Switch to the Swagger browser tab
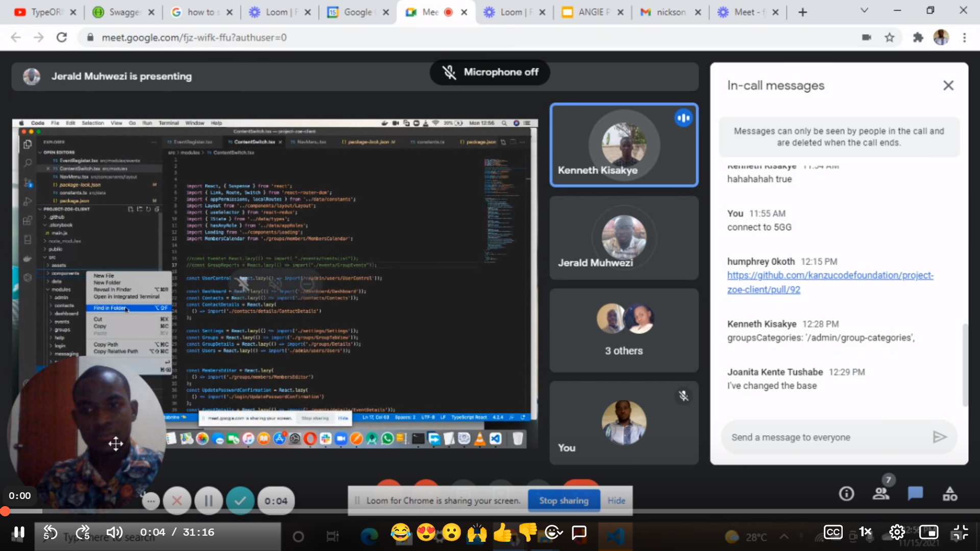Screen dimensions: 980x551 124,12
